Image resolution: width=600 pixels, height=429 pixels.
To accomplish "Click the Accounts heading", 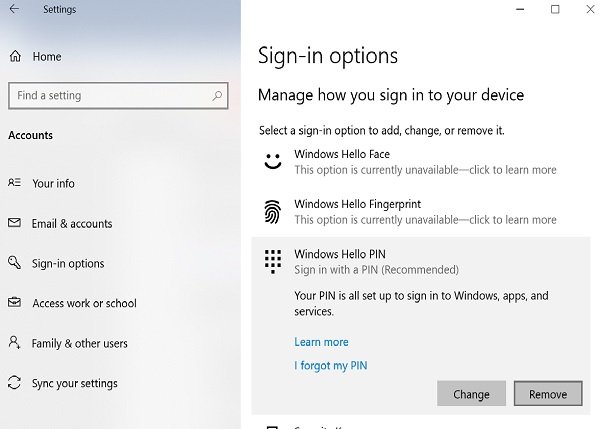I will 31,135.
